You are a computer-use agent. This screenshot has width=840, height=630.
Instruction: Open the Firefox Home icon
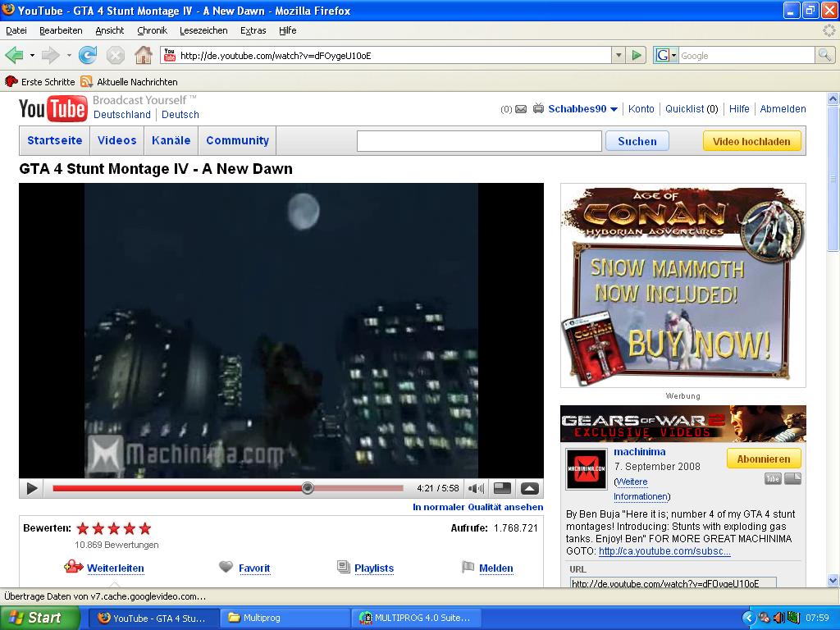coord(143,55)
